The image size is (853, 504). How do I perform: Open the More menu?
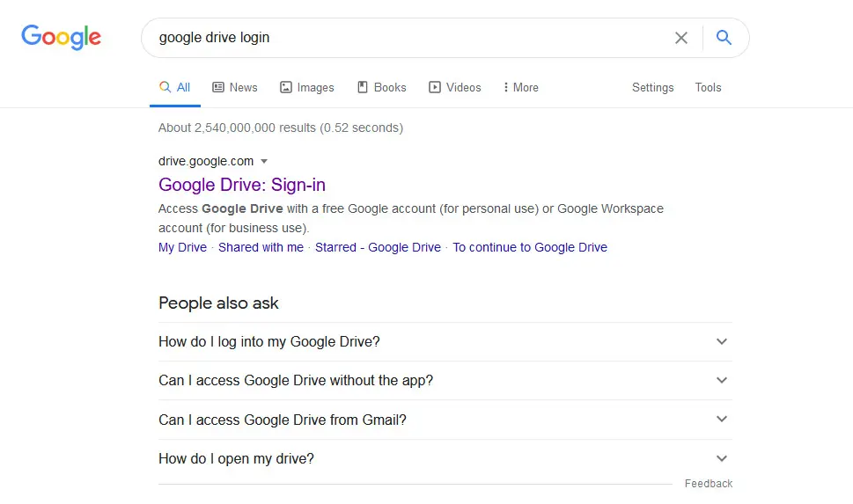tap(521, 88)
